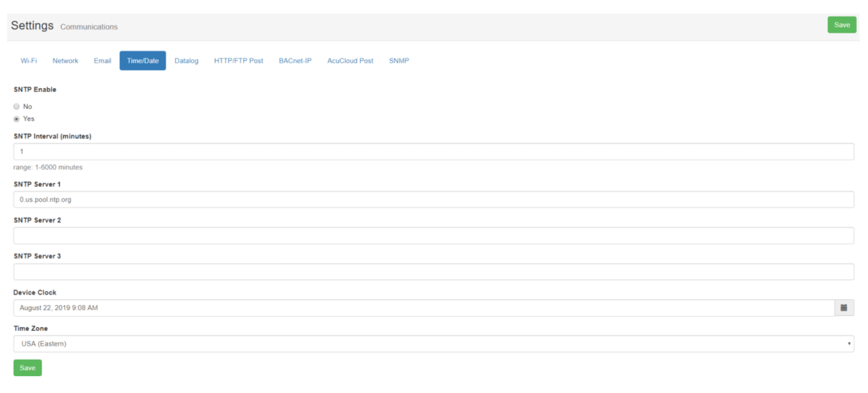This screenshot has width=868, height=393.
Task: Open the Datalog tab
Action: (186, 61)
